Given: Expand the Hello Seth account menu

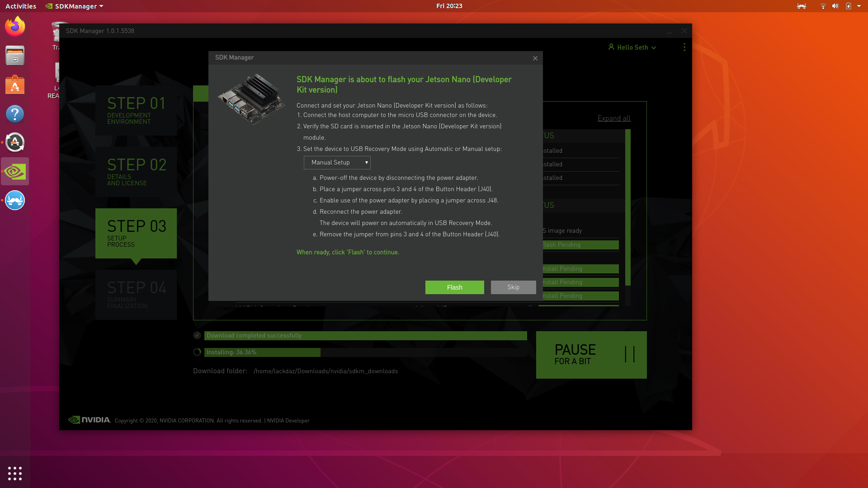Looking at the screenshot, I should click(632, 47).
